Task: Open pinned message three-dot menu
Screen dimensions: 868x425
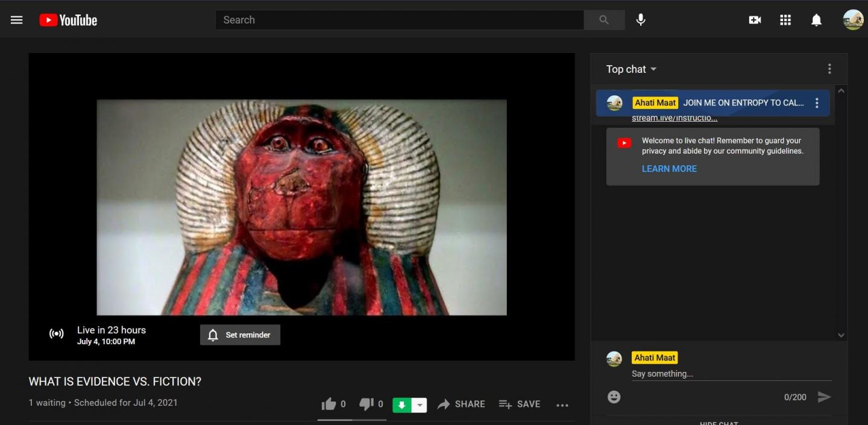Action: (817, 103)
